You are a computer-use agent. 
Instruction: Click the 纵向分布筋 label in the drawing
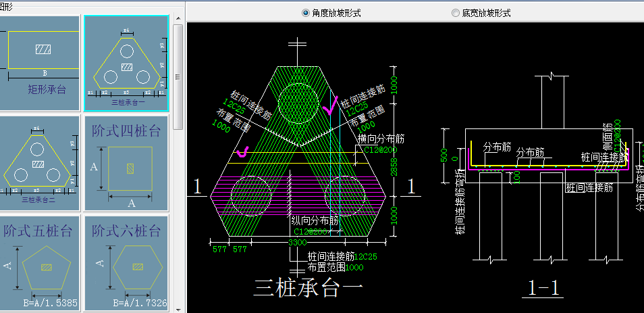315,221
